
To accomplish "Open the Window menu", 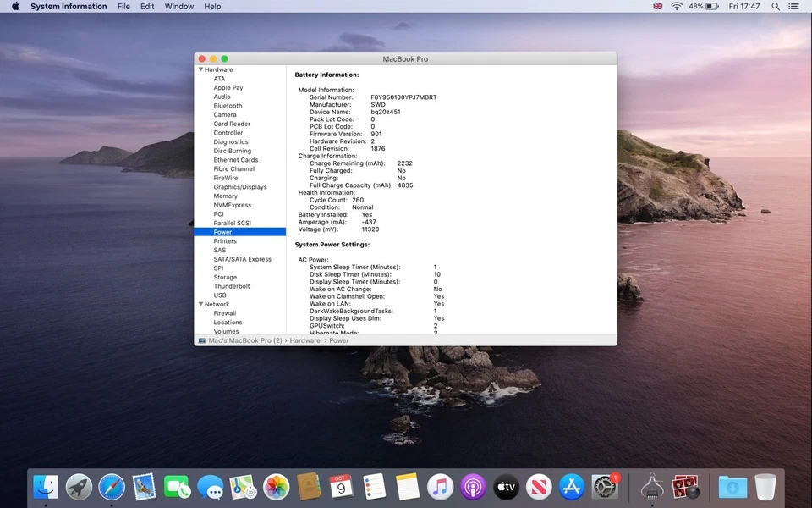I will pos(179,6).
